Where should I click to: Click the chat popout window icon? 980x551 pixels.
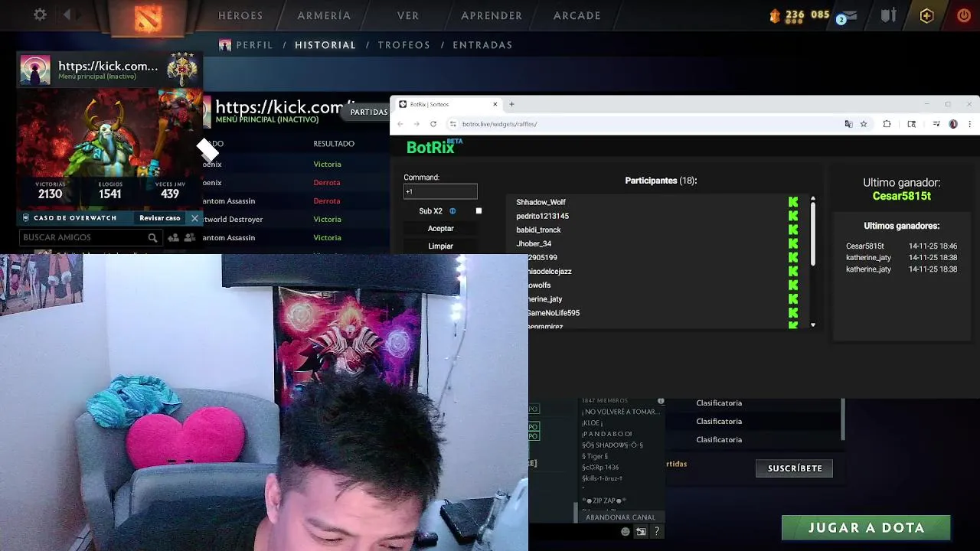tap(642, 532)
